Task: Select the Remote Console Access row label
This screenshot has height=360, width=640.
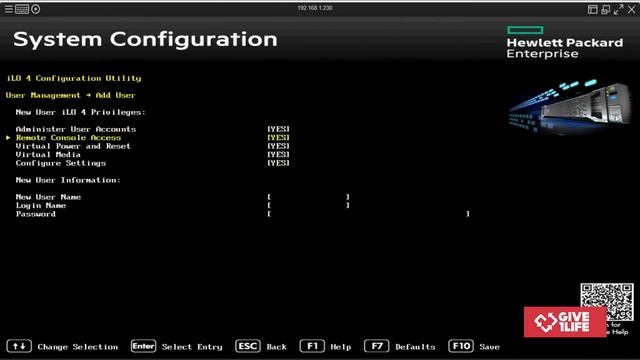Action: [x=69, y=138]
